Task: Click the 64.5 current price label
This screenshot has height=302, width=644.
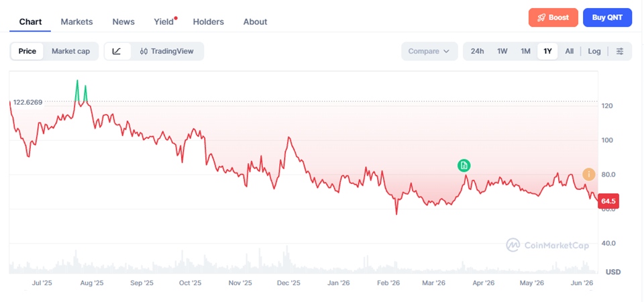Action: (608, 201)
